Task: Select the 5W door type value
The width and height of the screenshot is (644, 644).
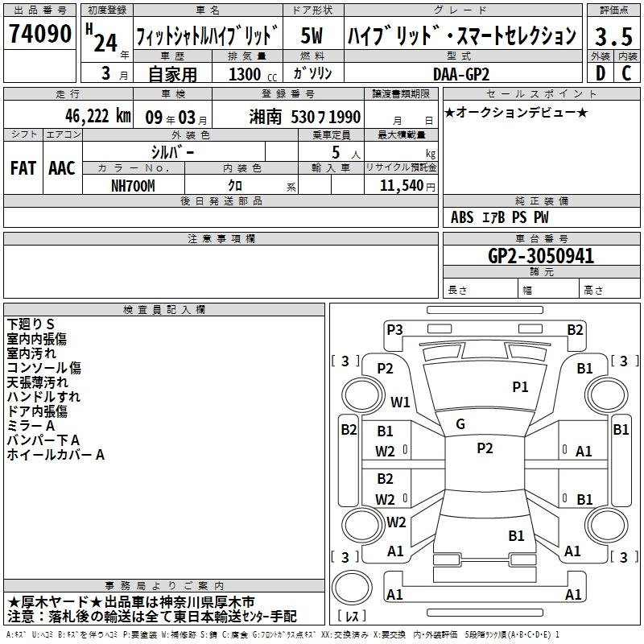Action: tap(312, 35)
